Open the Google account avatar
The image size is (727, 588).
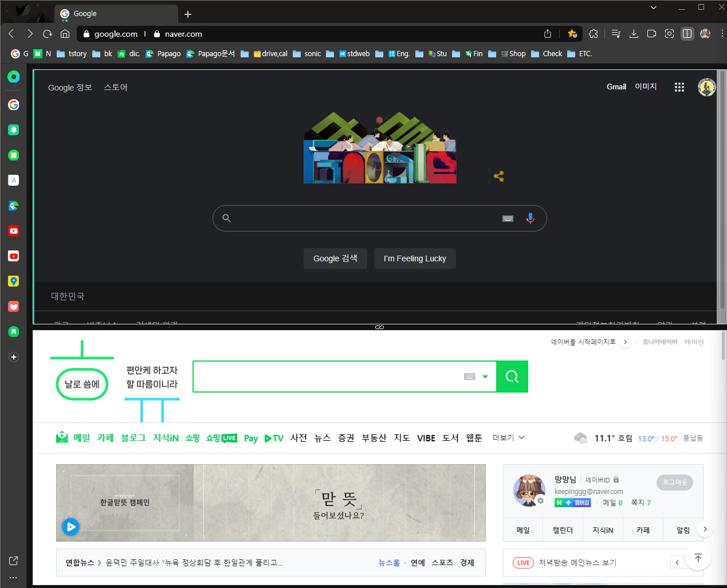[706, 87]
